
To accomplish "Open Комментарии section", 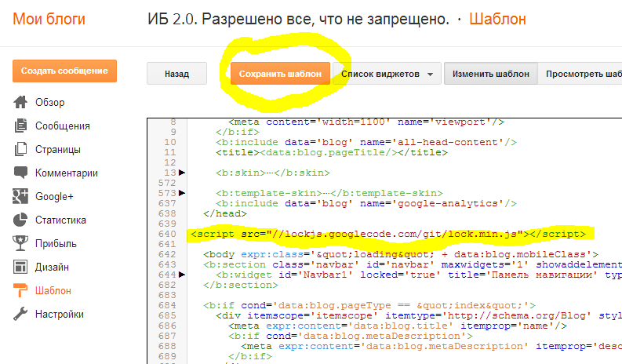I will coord(67,173).
